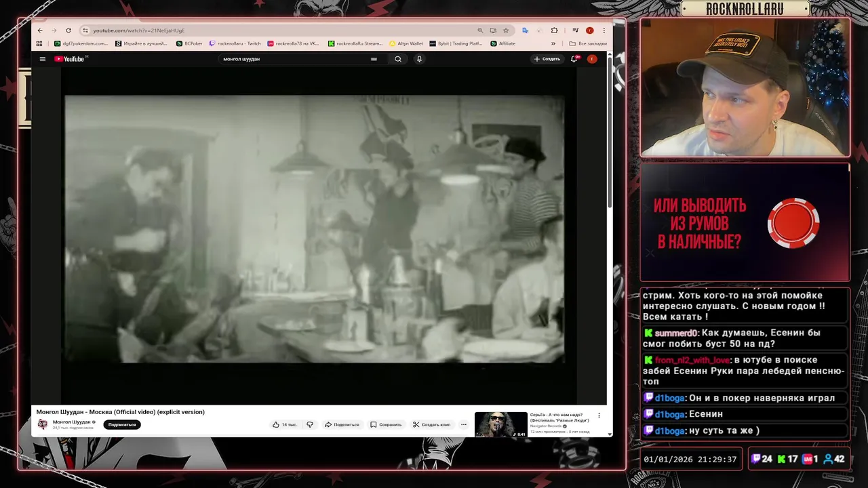This screenshot has height=488, width=868.
Task: Click the Twitch viewer count '24' in the overlay
Action: click(766, 459)
